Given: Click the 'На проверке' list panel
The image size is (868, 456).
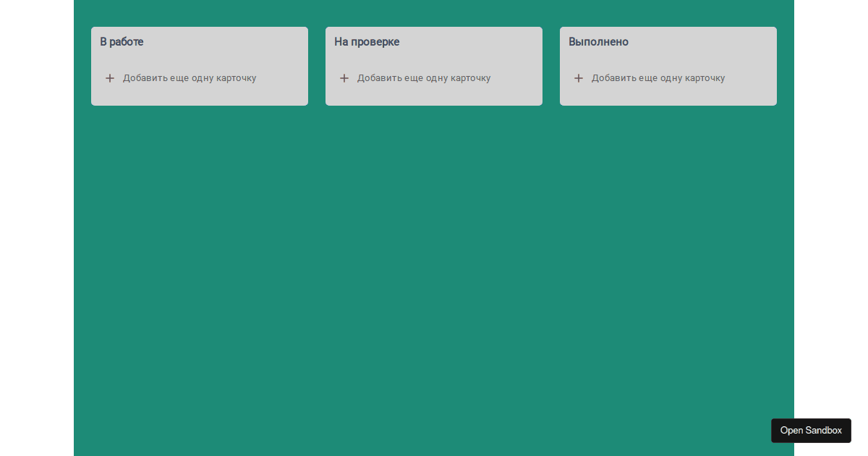Looking at the screenshot, I should (x=433, y=65).
